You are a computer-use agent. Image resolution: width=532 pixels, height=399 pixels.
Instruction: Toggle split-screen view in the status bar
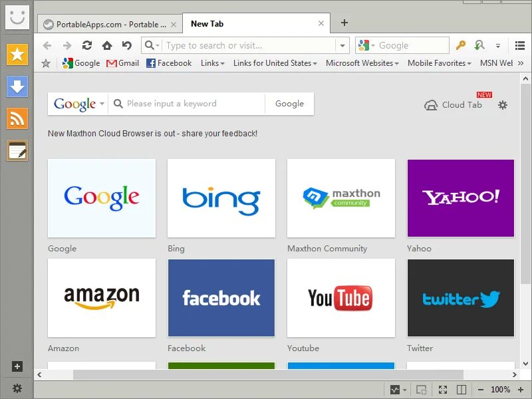pos(461,390)
